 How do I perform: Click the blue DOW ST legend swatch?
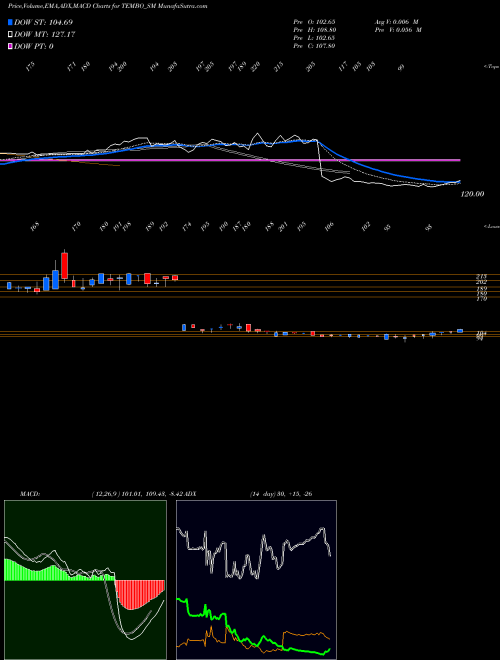coord(11,22)
